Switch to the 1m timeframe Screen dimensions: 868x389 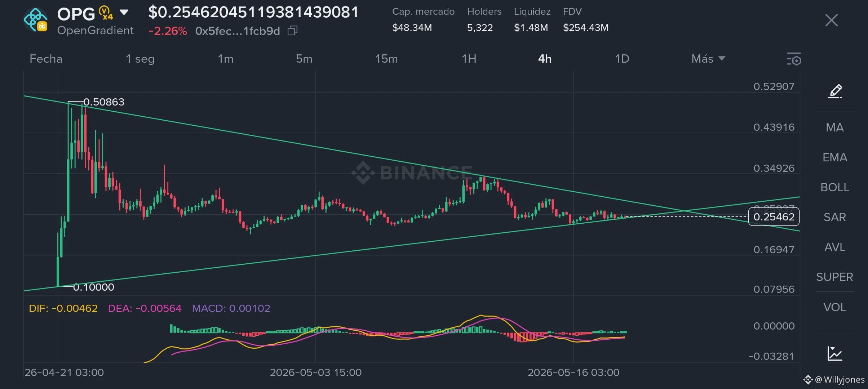pyautogui.click(x=225, y=59)
